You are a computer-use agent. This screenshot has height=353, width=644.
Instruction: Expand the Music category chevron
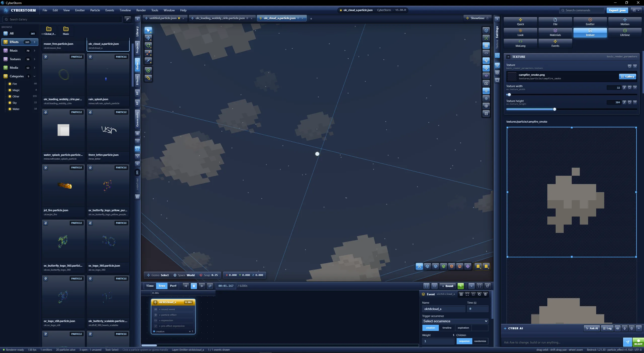pyautogui.click(x=34, y=51)
